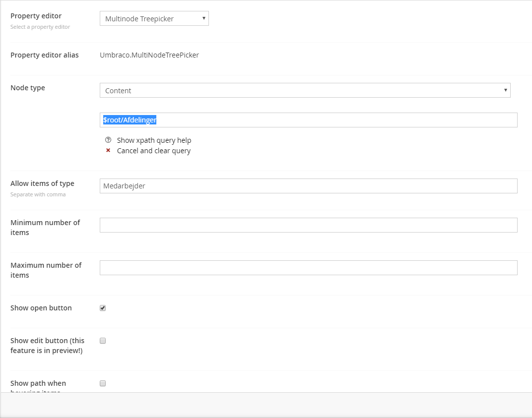
Task: Click the 'Property editor alias' label
Action: pyautogui.click(x=44, y=55)
